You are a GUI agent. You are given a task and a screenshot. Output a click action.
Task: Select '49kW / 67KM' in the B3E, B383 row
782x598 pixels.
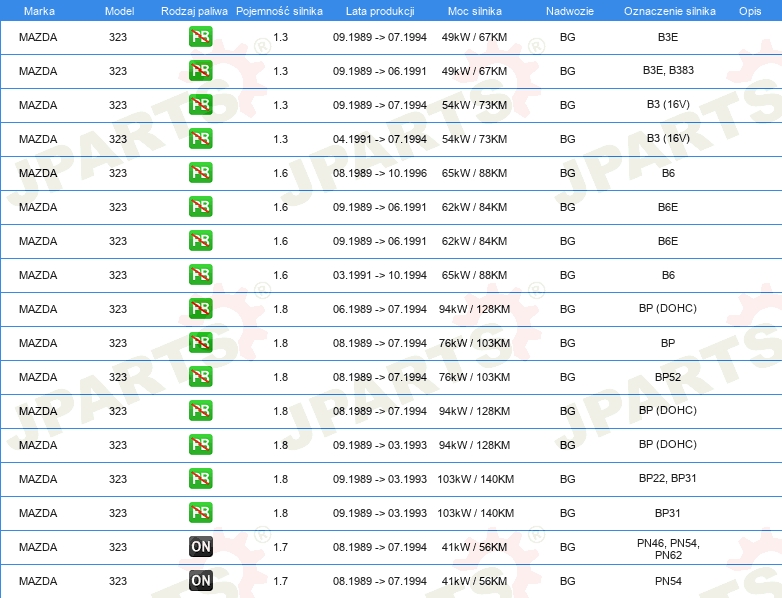tap(474, 71)
